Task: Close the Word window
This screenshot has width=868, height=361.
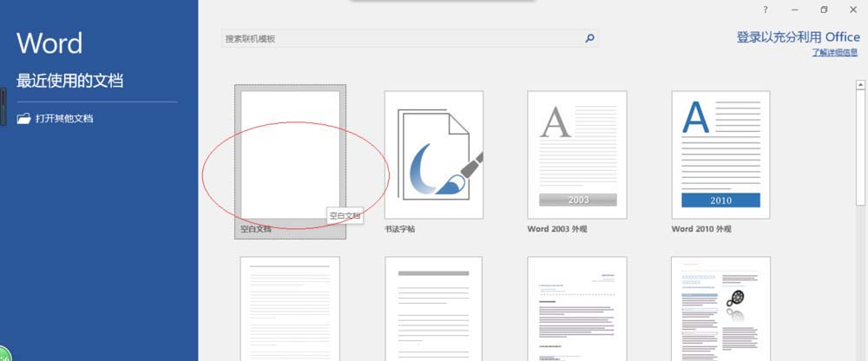Action: pos(852,10)
